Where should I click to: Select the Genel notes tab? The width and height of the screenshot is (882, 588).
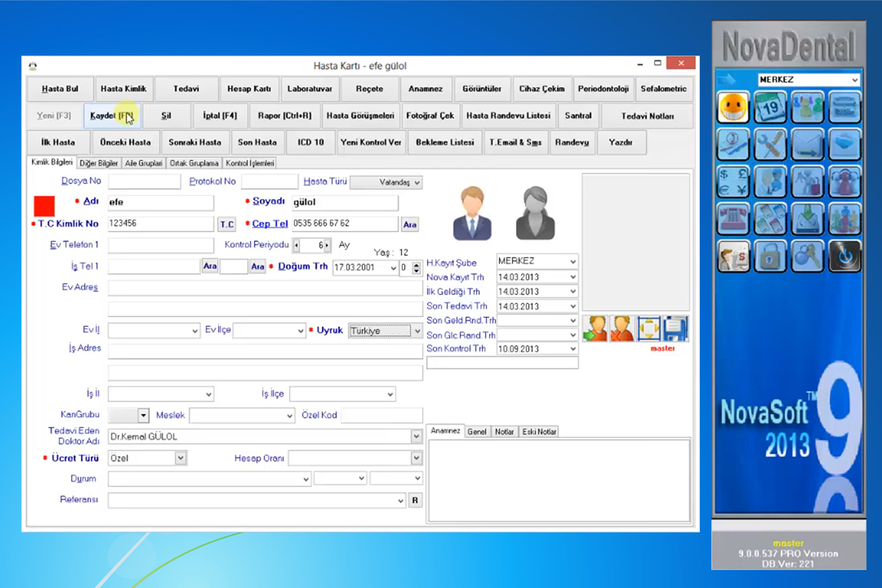pyautogui.click(x=477, y=431)
